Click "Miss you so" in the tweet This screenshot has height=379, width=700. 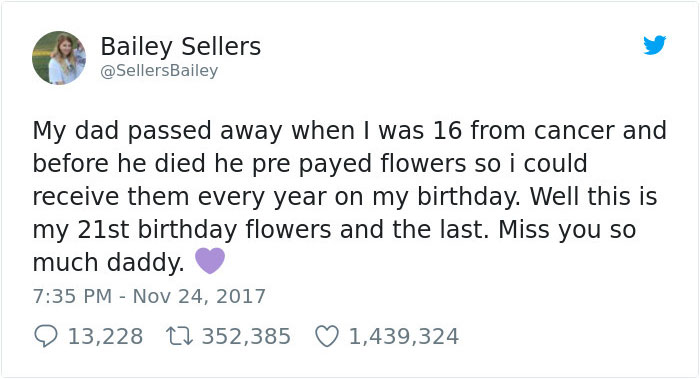coord(567,229)
